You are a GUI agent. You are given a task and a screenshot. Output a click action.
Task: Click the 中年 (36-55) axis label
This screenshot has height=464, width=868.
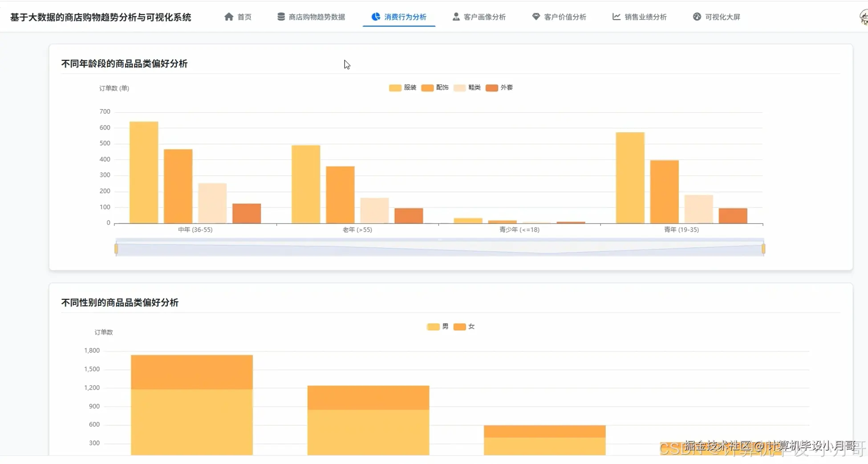point(195,230)
